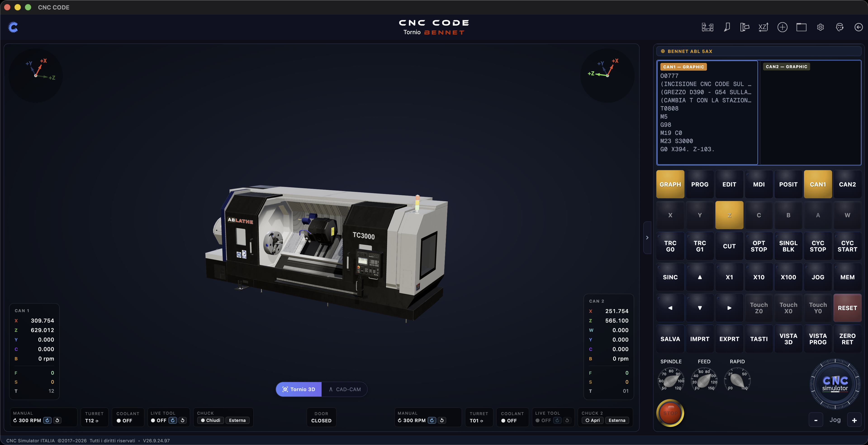Index the turret using the T12 rotate icon
Image resolution: width=868 pixels, height=445 pixels.
coord(97,421)
